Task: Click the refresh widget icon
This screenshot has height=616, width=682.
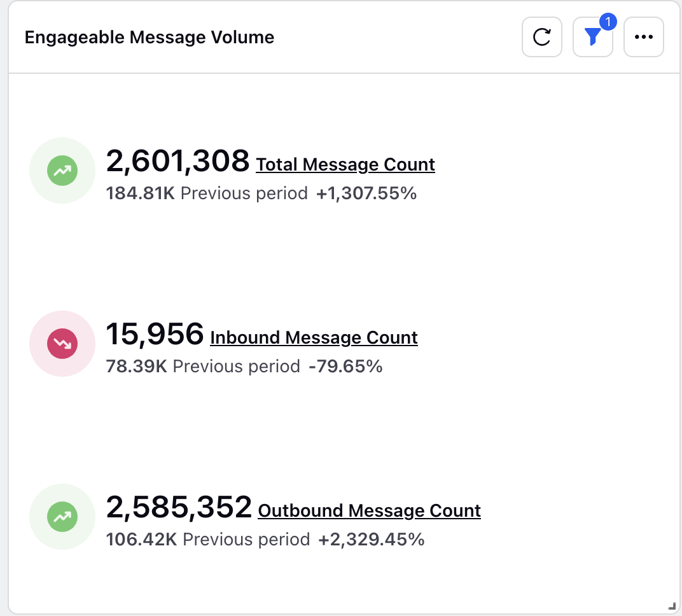Action: point(541,38)
